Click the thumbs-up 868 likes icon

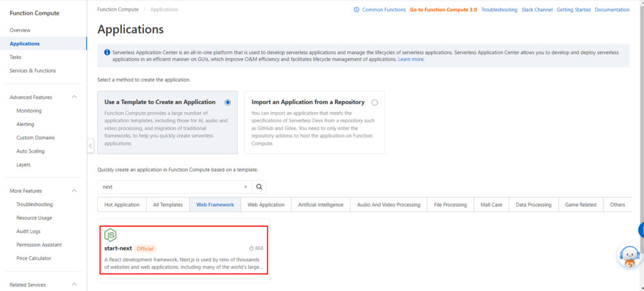pos(252,249)
